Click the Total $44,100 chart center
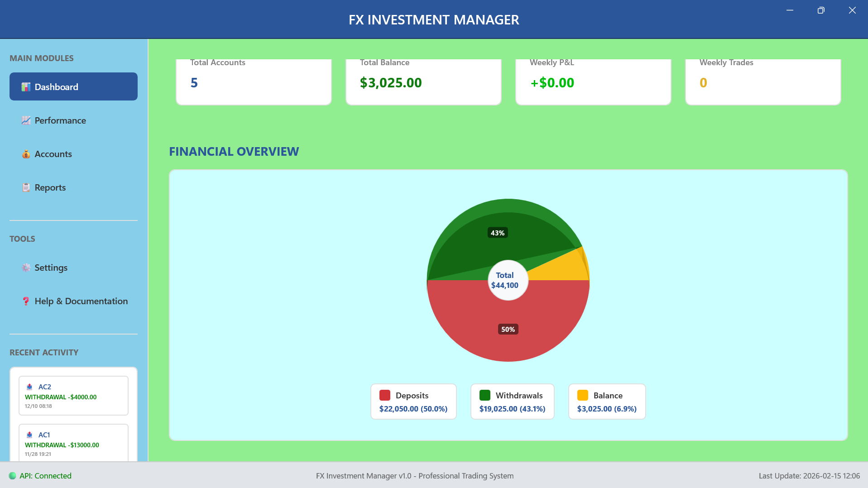 coord(507,280)
